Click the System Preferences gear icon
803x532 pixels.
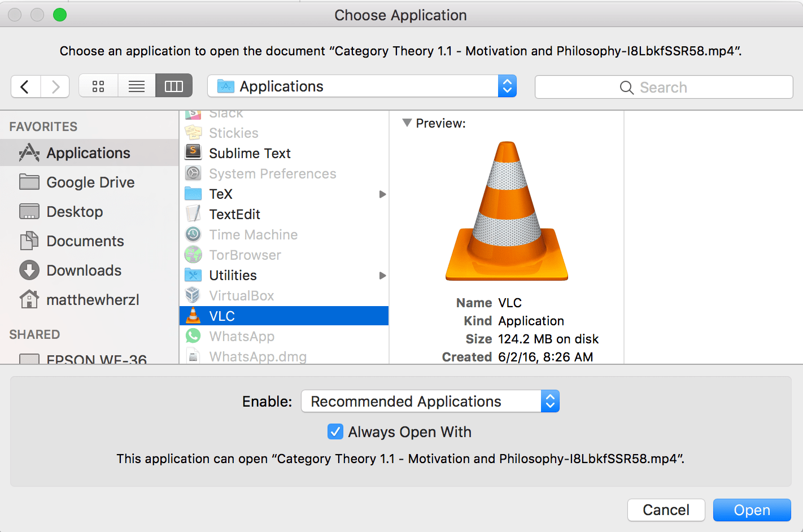coord(193,173)
